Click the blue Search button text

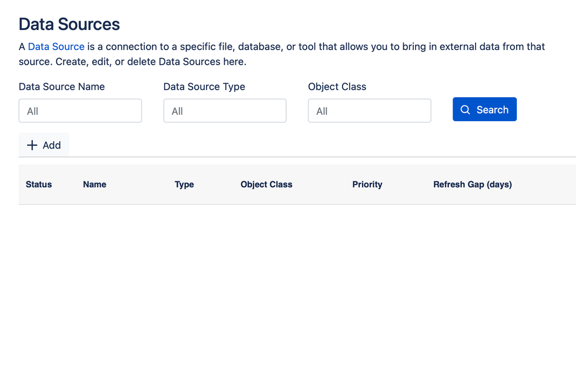pyautogui.click(x=493, y=109)
